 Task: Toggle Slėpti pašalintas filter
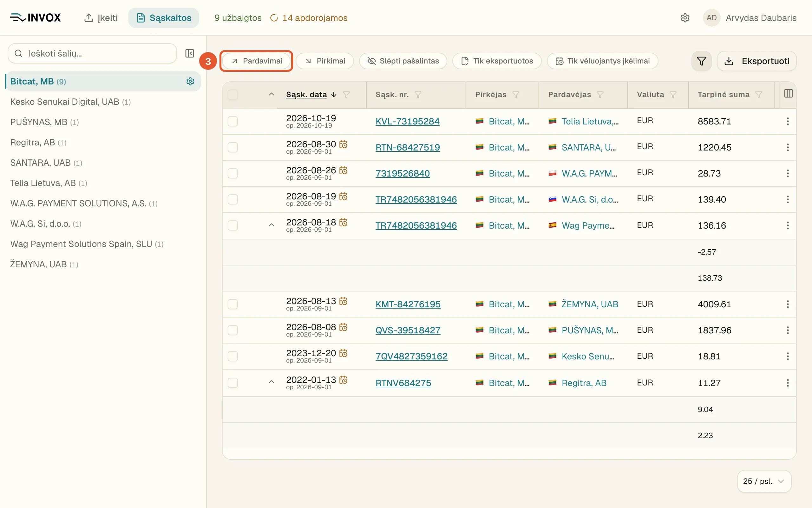tap(403, 61)
